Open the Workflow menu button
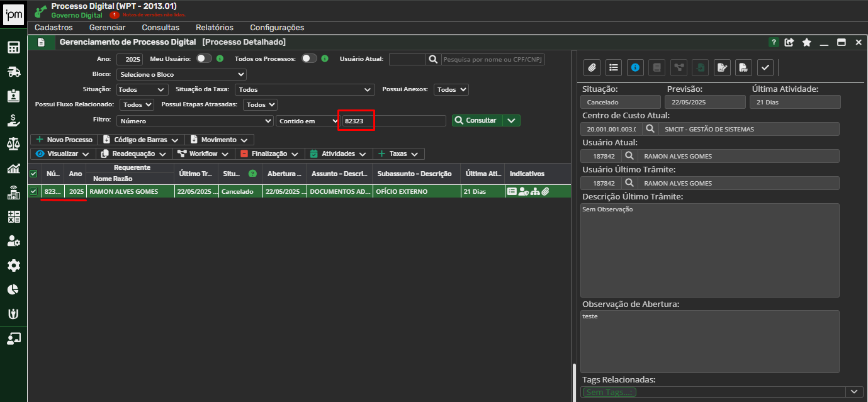868x402 pixels. (x=203, y=154)
